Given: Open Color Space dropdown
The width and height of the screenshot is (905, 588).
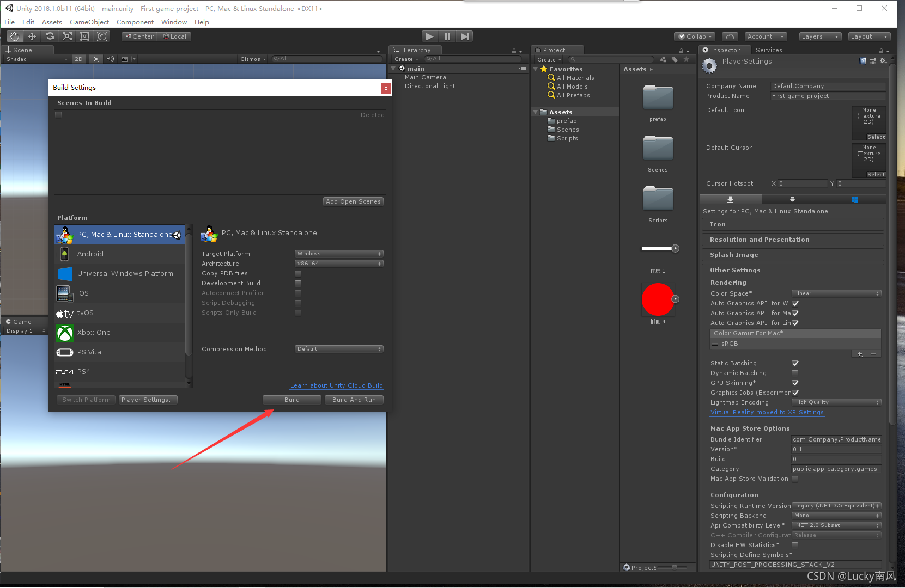Looking at the screenshot, I should (x=836, y=293).
